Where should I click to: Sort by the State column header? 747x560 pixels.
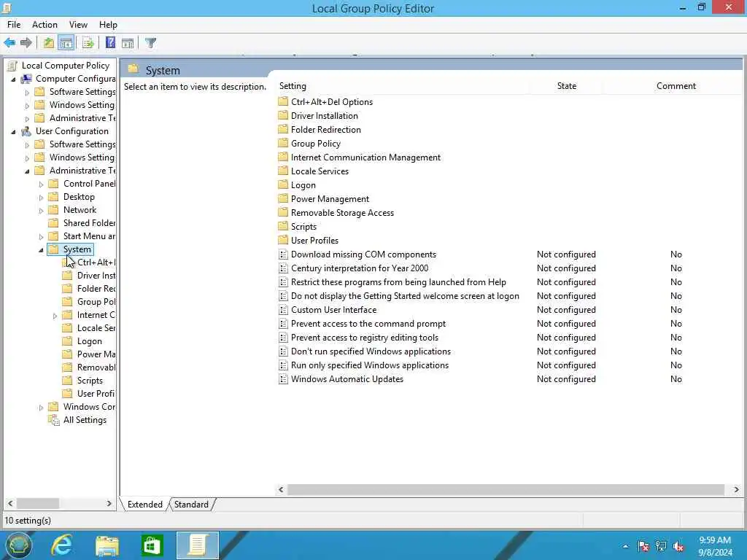point(566,86)
